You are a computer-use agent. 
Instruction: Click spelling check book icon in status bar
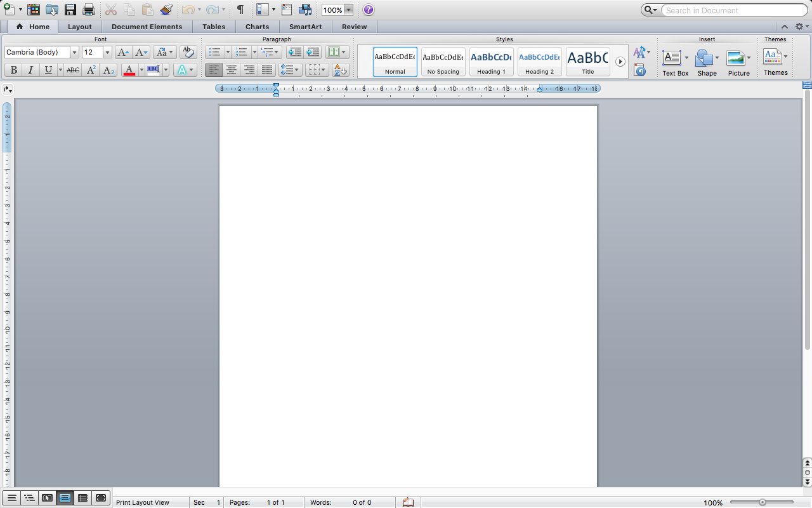coord(408,502)
